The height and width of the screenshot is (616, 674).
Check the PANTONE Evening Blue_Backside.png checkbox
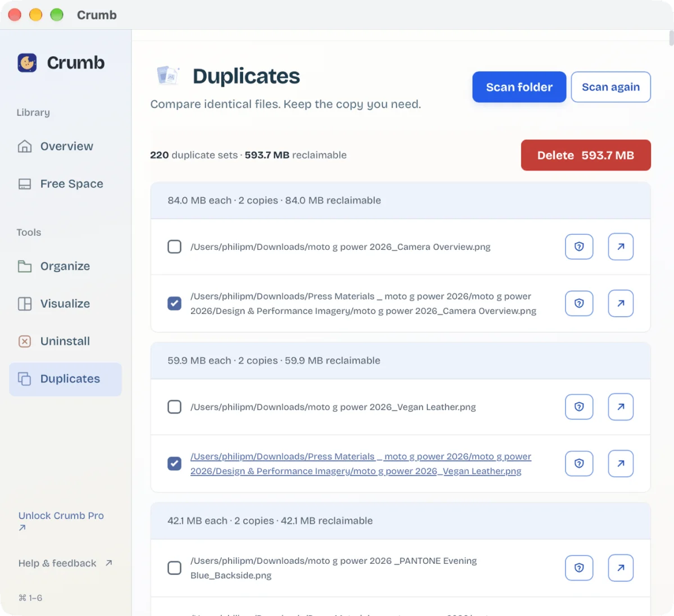[175, 568]
